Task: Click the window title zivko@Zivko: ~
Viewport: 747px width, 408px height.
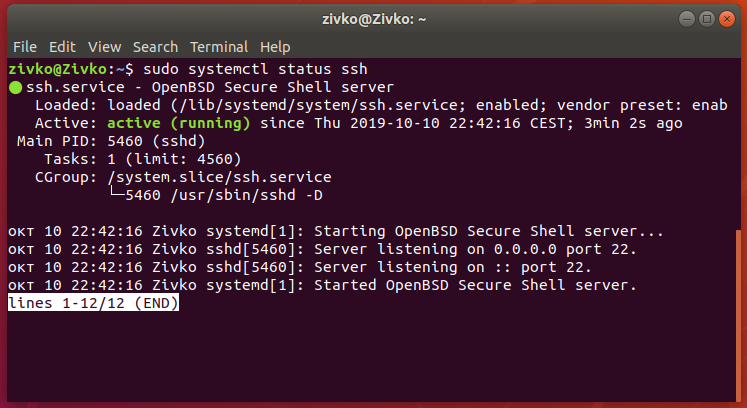Action: pos(373,18)
